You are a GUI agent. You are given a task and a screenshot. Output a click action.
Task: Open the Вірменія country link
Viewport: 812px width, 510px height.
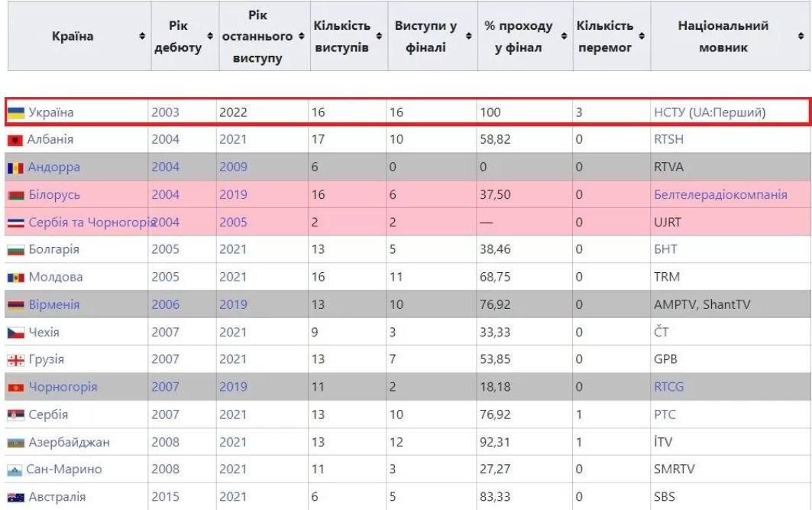click(x=53, y=305)
